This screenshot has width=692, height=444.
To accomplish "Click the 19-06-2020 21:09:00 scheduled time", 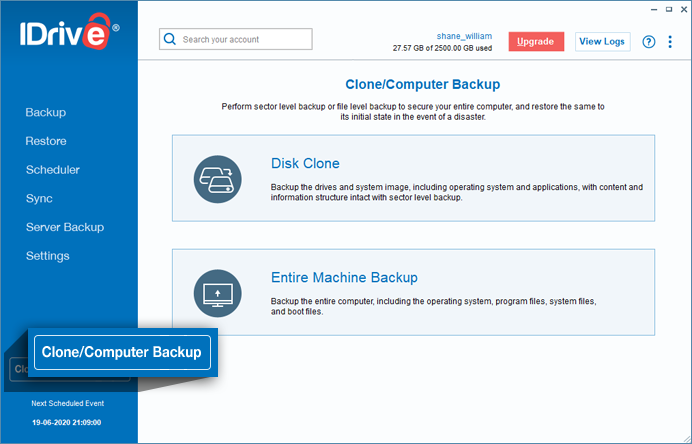I will [67, 422].
